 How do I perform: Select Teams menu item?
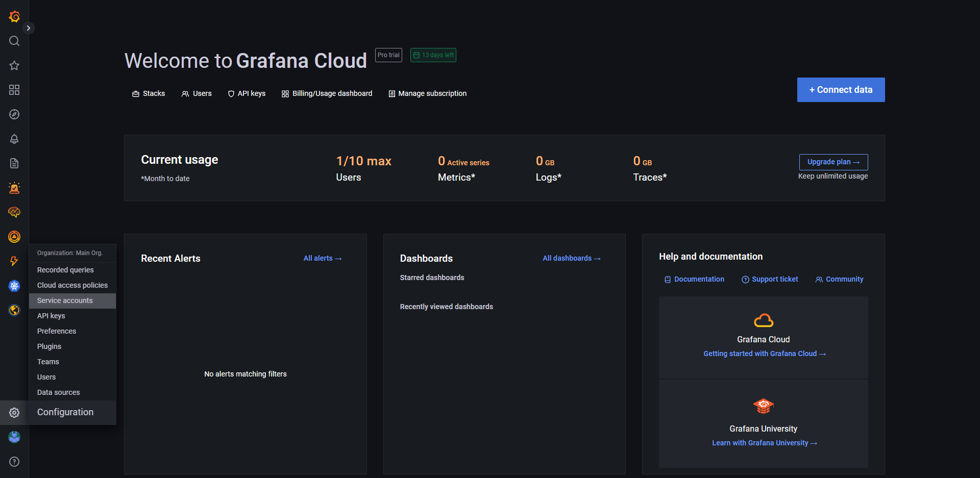click(72, 362)
